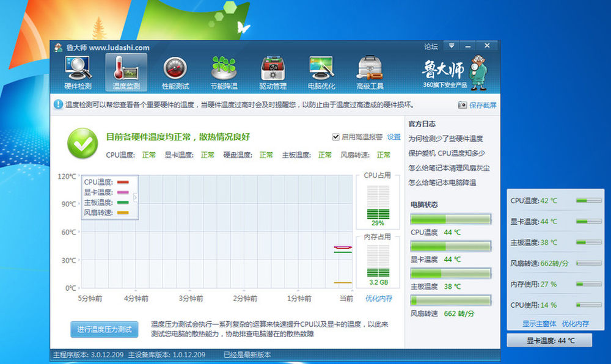Click the 主设备库版本: 1.0.12.209 status text
Viewport: 611px width, 364px height.
tap(167, 355)
